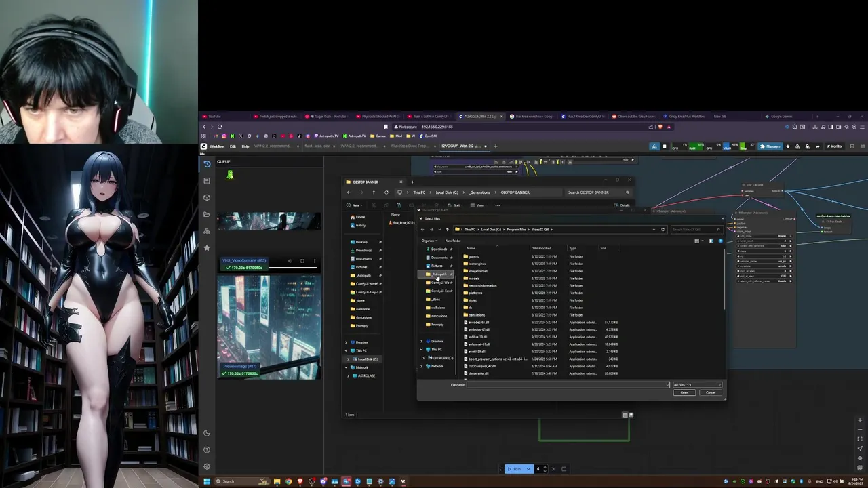
Task: Open the node library cube icon in sidebar
Action: [x=207, y=197]
